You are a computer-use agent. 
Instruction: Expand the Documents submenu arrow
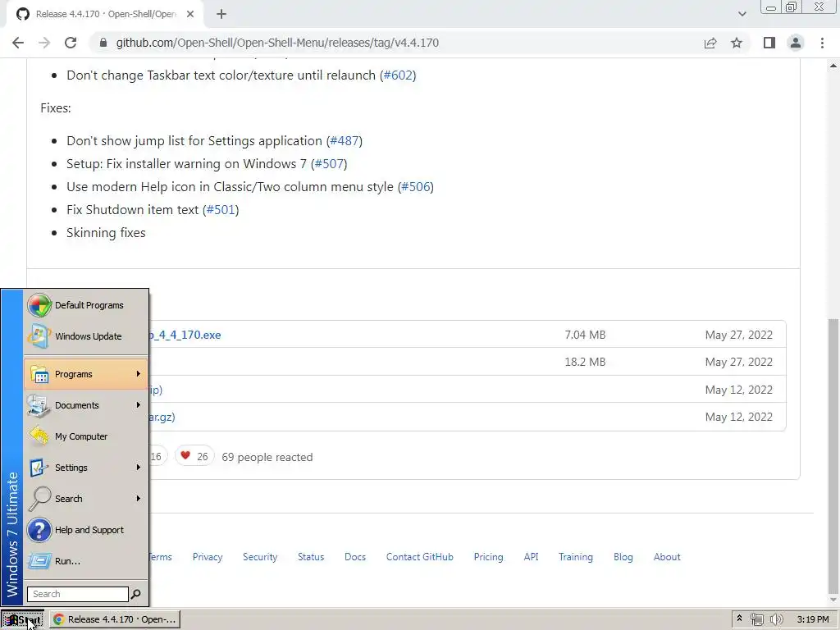tap(138, 405)
